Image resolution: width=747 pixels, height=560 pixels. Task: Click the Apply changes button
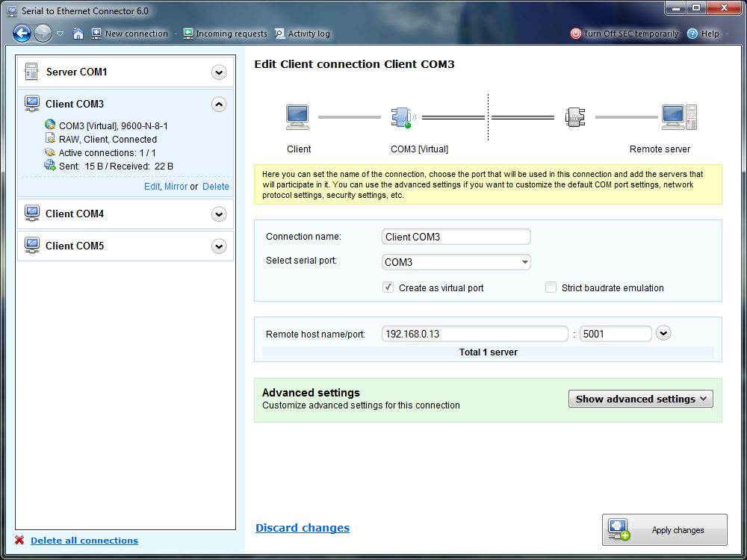pos(665,529)
